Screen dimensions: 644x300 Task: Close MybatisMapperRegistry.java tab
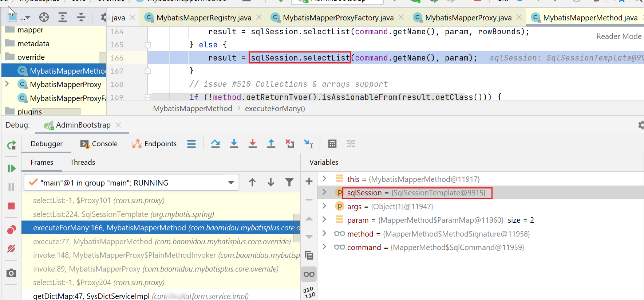tap(259, 17)
